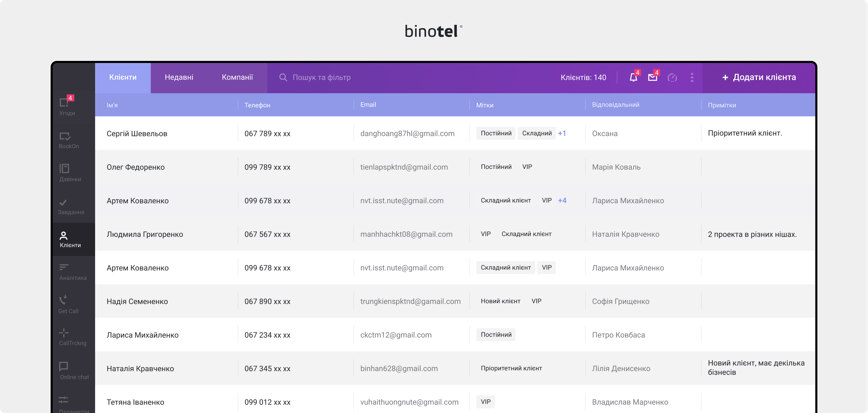This screenshot has height=413, width=868.
Task: Open the Online chat sidebar item
Action: pyautogui.click(x=73, y=371)
